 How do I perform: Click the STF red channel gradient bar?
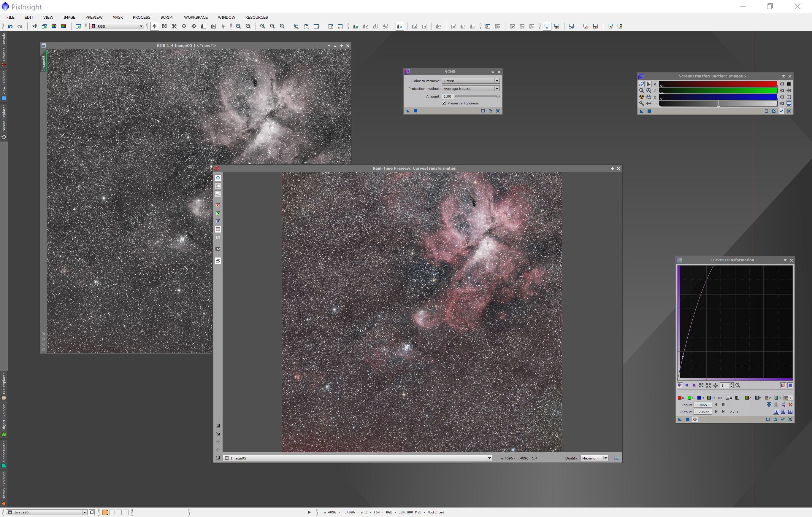pyautogui.click(x=718, y=84)
